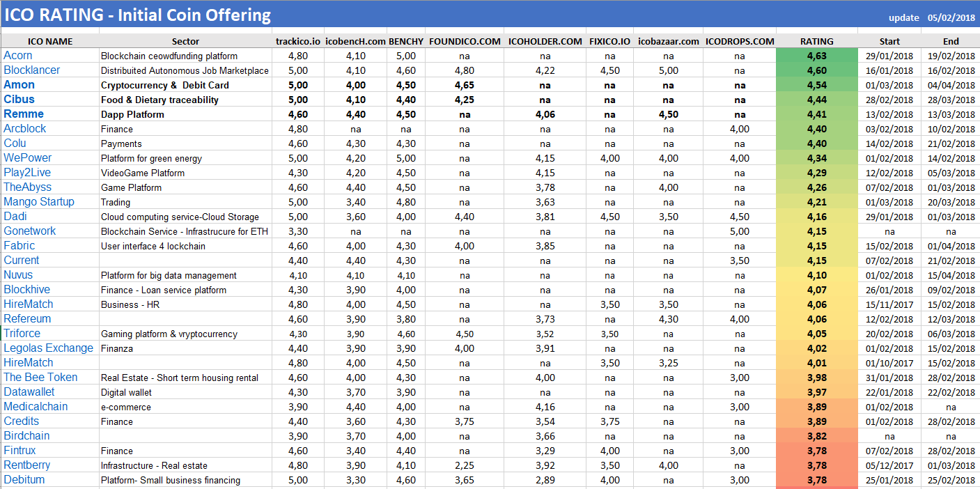Select Acorn's start date 29/01/2018
Screen dimensions: 980x489
point(889,56)
